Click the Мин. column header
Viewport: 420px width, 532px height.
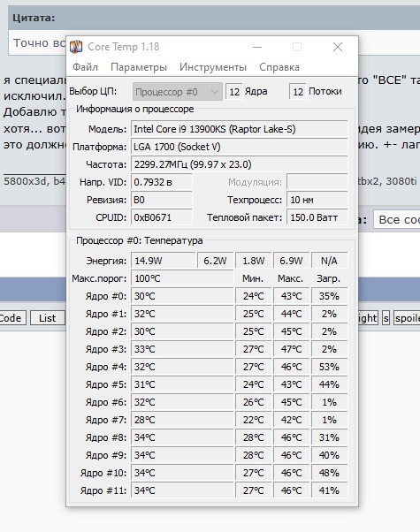click(x=253, y=278)
